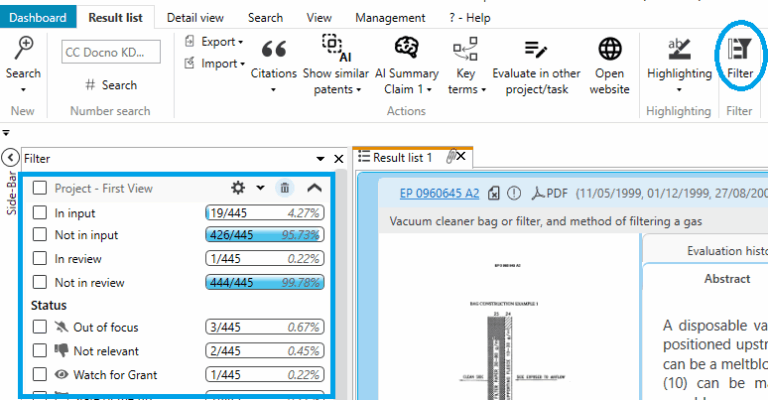Click the number Search button
Viewport: 768px width, 400px height.
pos(111,85)
